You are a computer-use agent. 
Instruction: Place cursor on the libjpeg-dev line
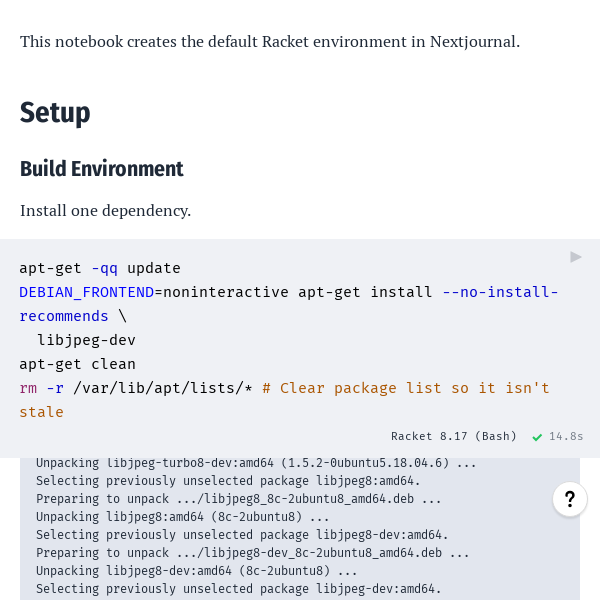pyautogui.click(x=87, y=340)
